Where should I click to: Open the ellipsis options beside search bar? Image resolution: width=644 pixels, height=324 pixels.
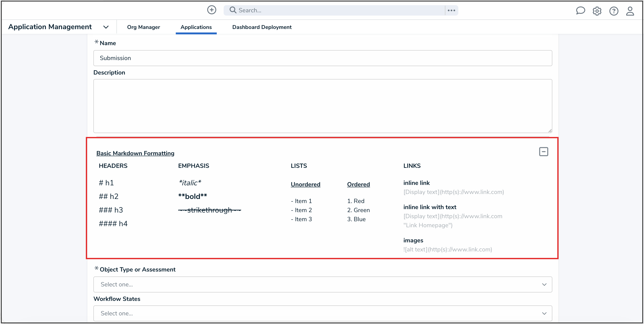pos(451,10)
